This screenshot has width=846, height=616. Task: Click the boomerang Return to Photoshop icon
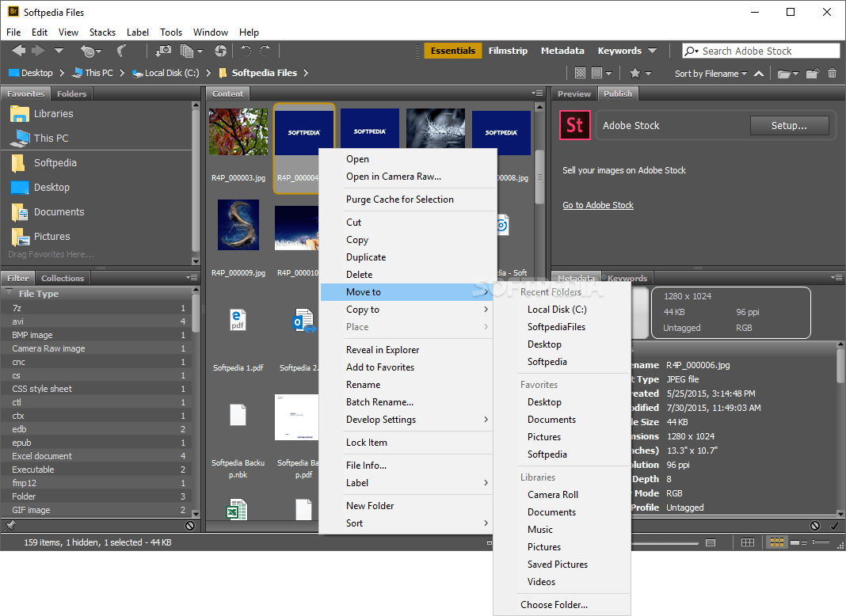(x=122, y=51)
